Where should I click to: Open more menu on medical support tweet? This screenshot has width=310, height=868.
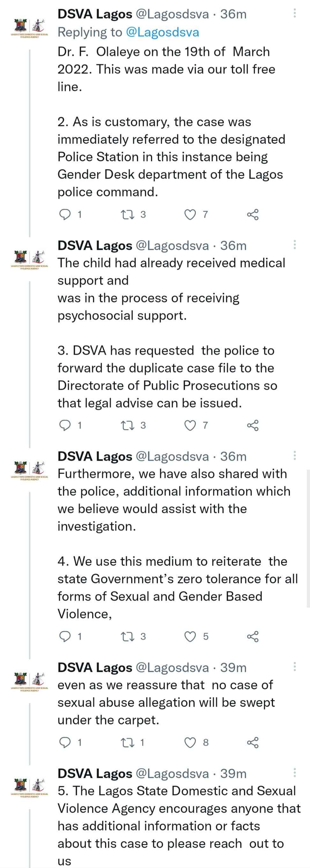(x=294, y=245)
